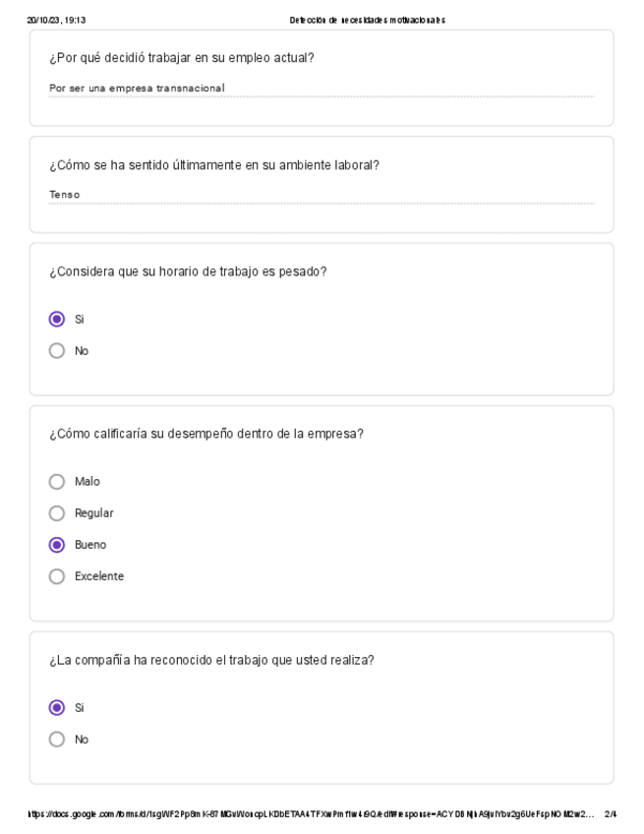Click the 2/4 page number indicator
This screenshot has height=834, width=644.
[x=611, y=814]
